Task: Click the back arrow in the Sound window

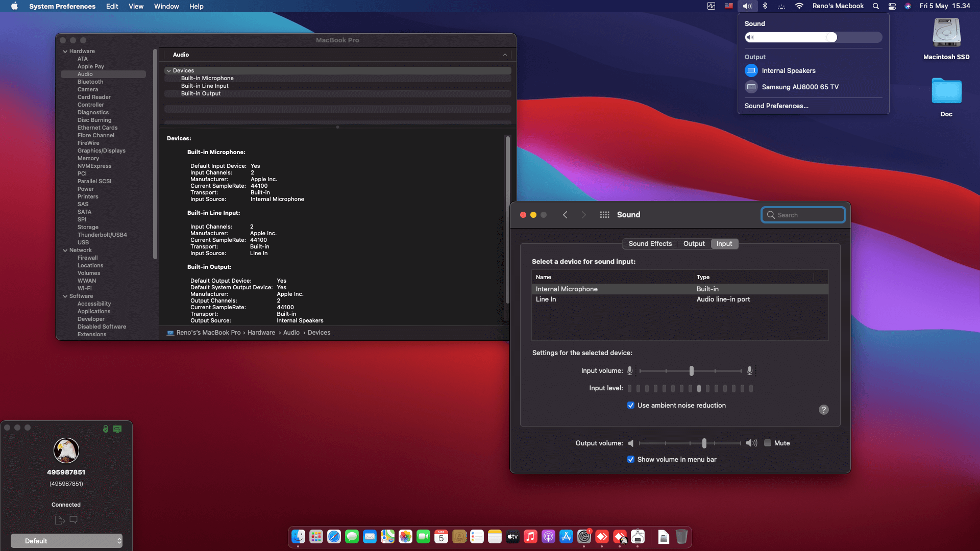Action: [x=565, y=215]
